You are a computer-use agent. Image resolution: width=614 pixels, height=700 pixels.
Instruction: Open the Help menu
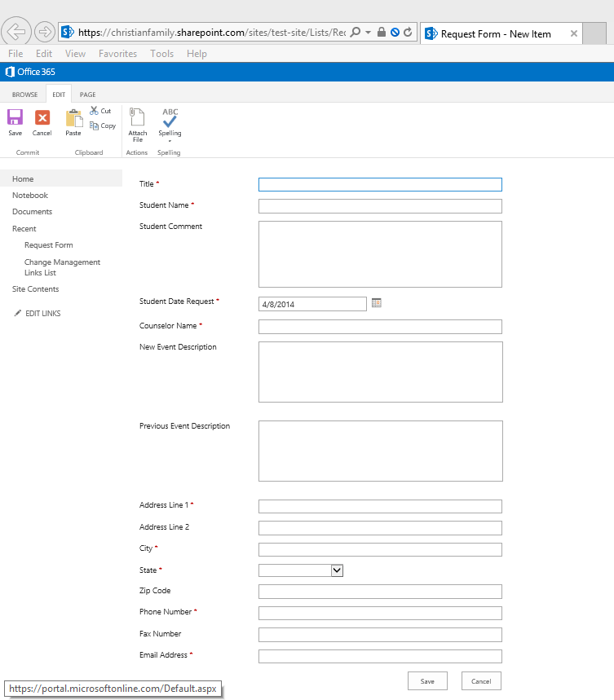[x=197, y=54]
